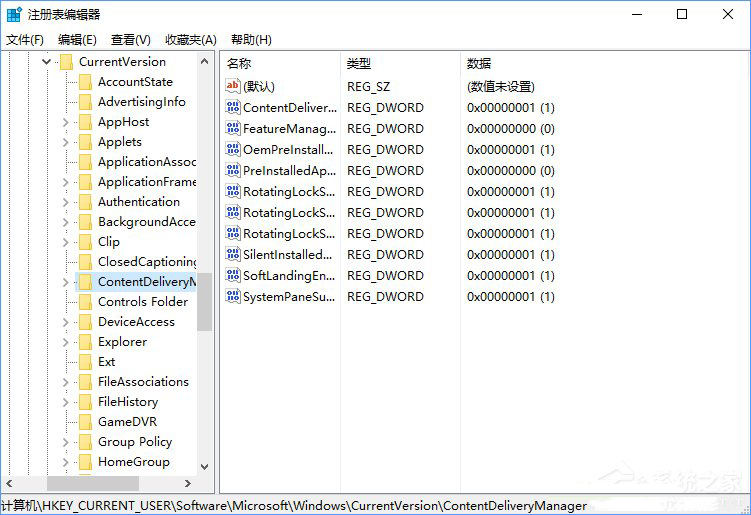Click the ApplicationAssoc folder icon
The width and height of the screenshot is (751, 515).
pos(85,162)
